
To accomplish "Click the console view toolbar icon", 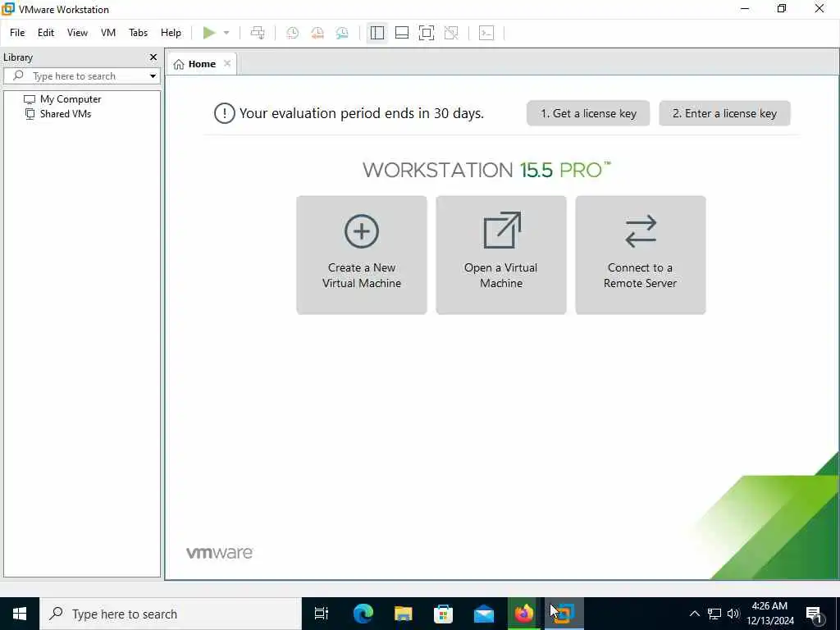I will tap(486, 33).
